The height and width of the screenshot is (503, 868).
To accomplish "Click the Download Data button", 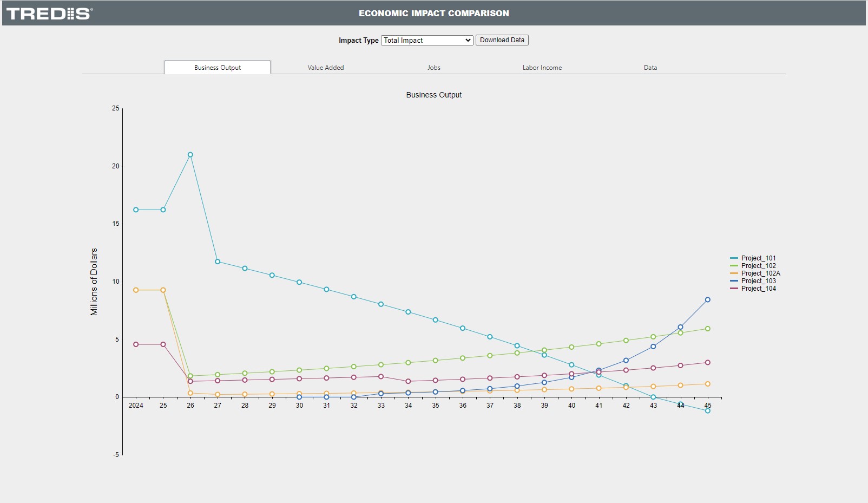I will [x=502, y=40].
